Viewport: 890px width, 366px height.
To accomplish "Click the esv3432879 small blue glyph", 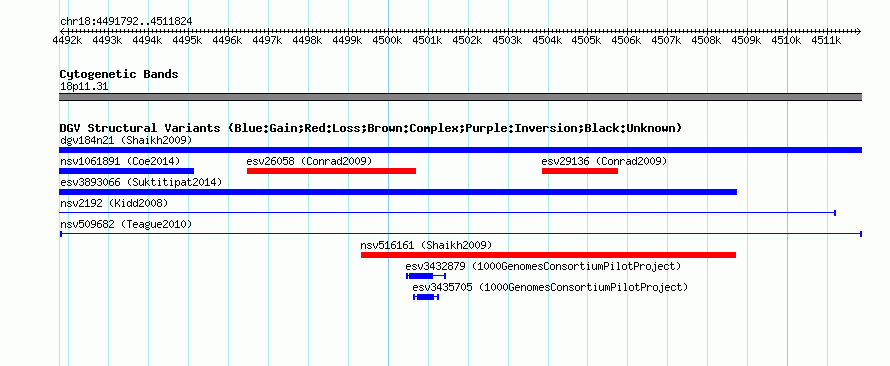I will click(x=426, y=276).
